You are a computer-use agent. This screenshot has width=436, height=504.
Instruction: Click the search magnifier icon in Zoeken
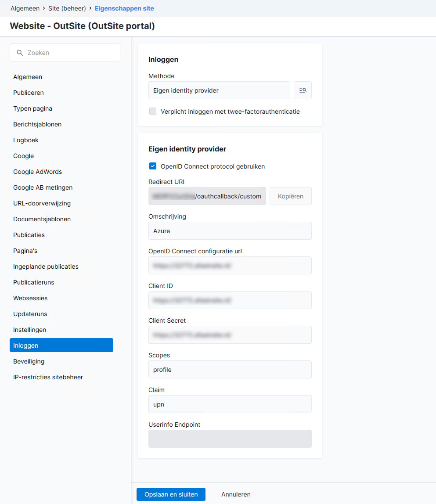[x=20, y=53]
